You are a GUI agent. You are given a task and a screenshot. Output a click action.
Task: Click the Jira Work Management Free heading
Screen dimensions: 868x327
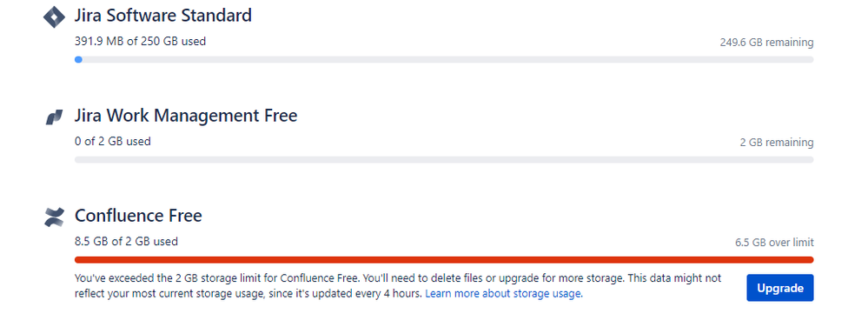pyautogui.click(x=186, y=116)
